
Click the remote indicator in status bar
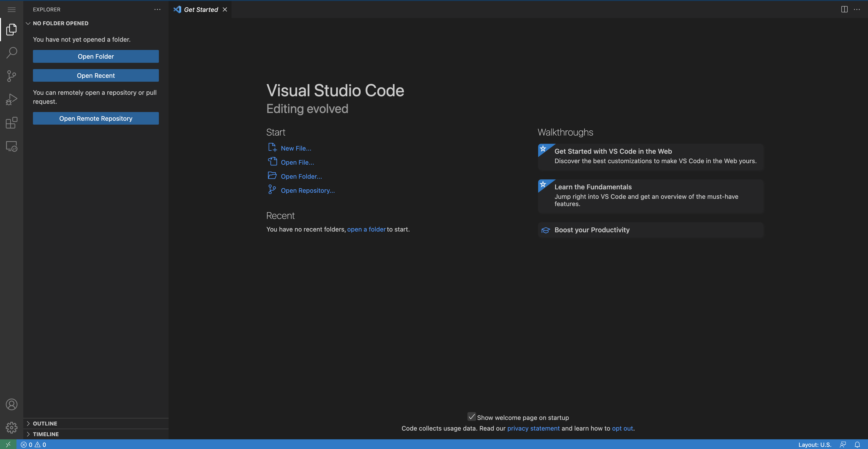click(x=8, y=444)
